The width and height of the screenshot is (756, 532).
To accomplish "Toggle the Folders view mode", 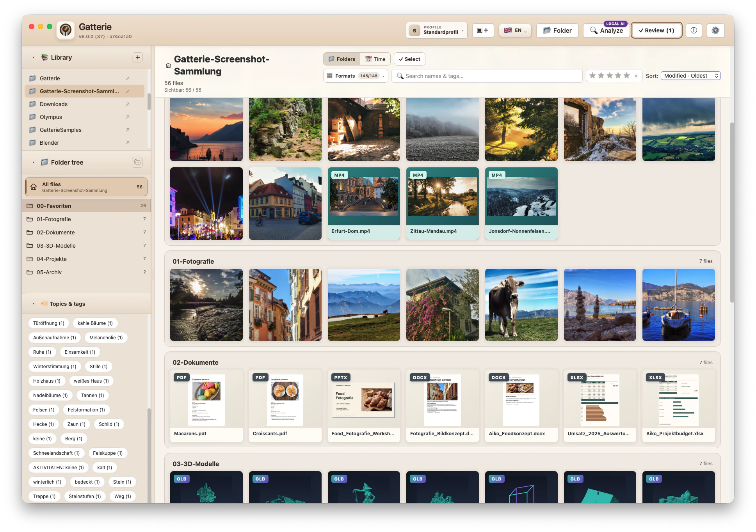I will [342, 59].
